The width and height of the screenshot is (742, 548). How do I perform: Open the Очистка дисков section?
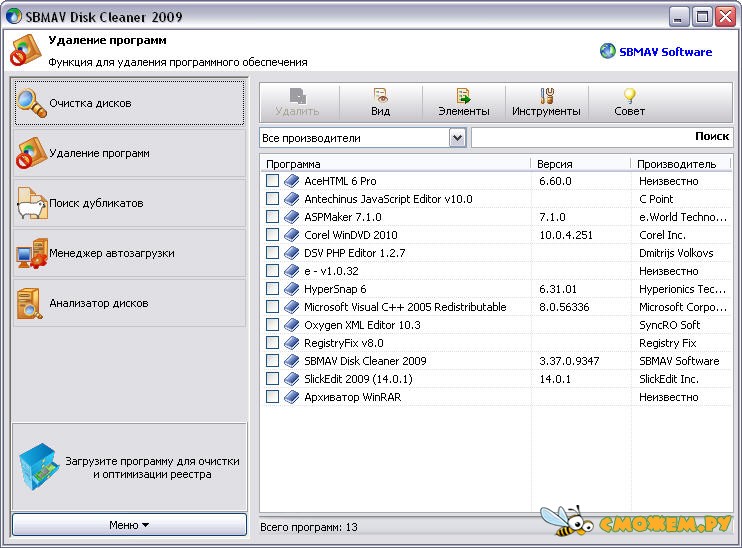click(129, 103)
